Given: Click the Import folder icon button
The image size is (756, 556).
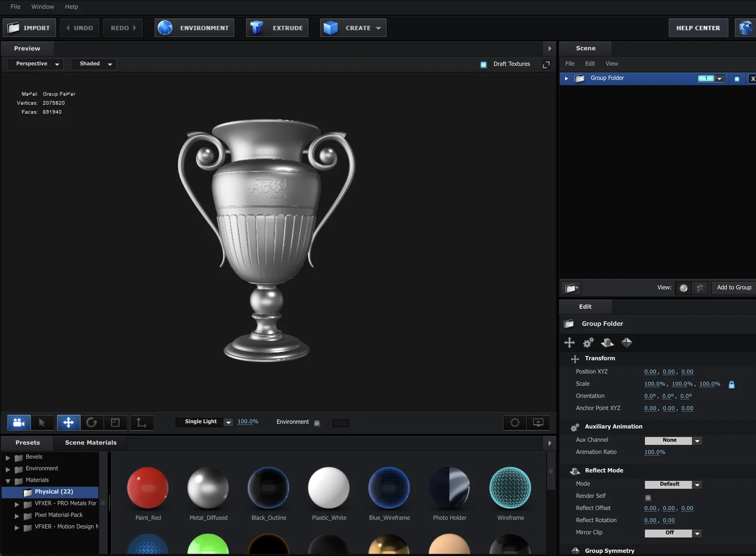Looking at the screenshot, I should pyautogui.click(x=29, y=28).
